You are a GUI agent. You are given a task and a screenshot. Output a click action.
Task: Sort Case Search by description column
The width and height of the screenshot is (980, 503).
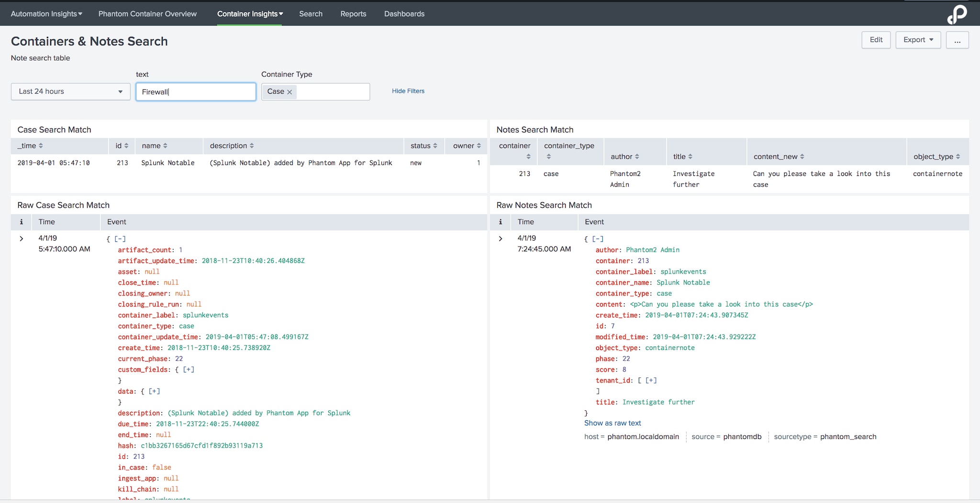tap(232, 146)
